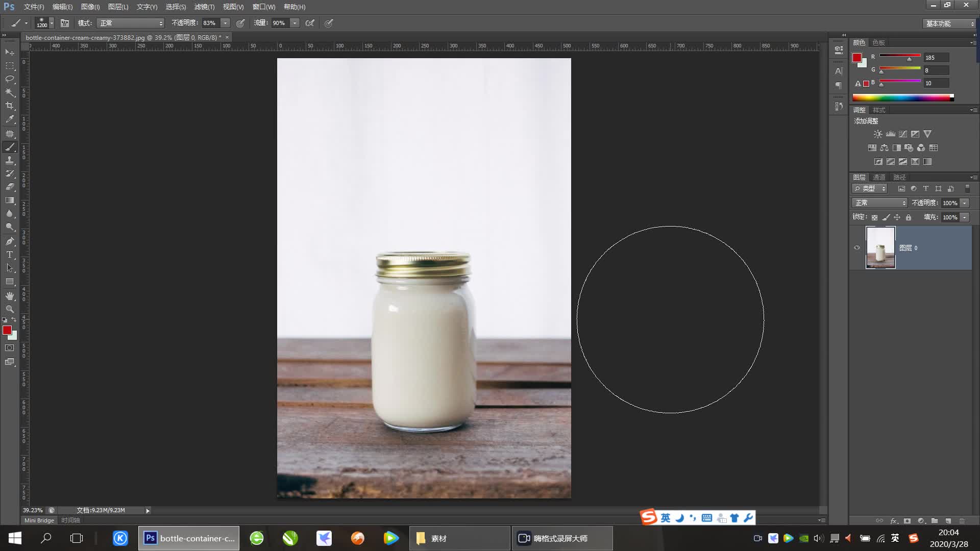The width and height of the screenshot is (980, 551).
Task: Select the Hand tool
Action: pos(10,296)
